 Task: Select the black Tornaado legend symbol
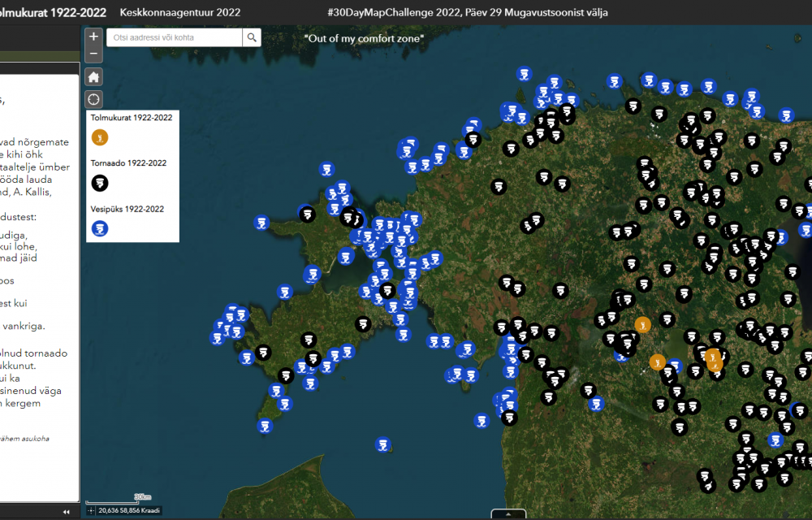[99, 183]
